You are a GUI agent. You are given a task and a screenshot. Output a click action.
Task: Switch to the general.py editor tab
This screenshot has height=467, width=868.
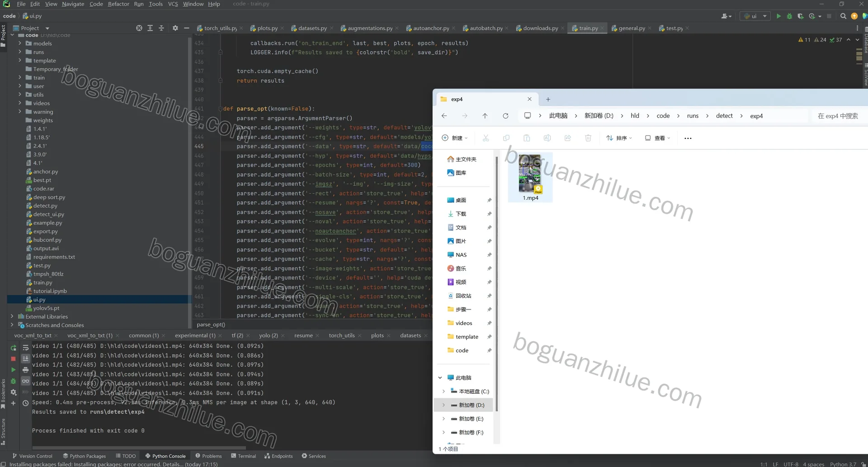(x=631, y=28)
